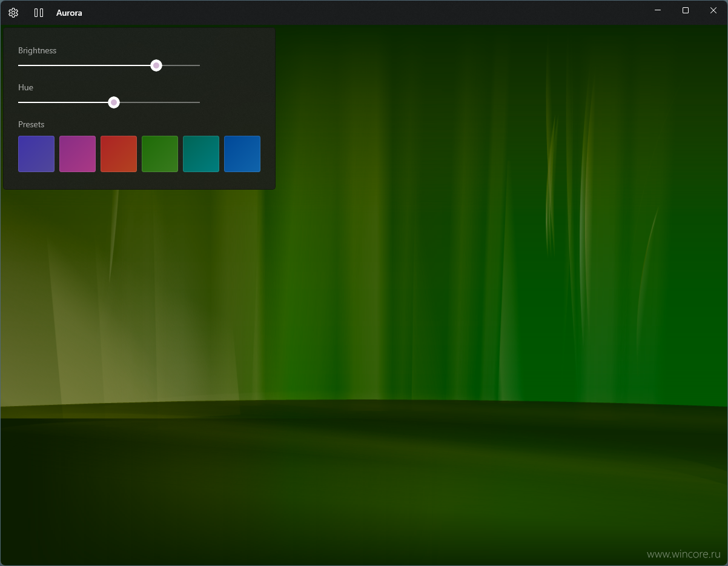Apply the magenta preset swatch
This screenshot has height=566, width=728.
click(x=78, y=154)
